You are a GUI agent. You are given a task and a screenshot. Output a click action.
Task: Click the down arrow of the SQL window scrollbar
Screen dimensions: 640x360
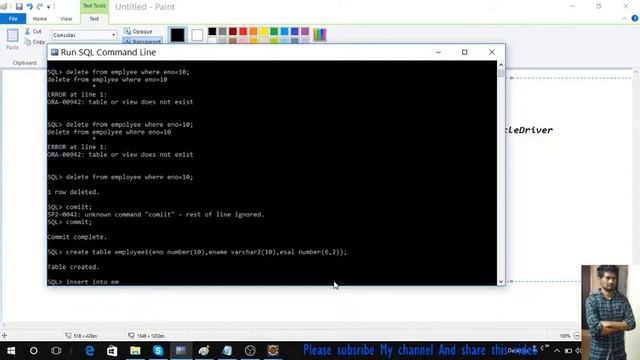501,281
